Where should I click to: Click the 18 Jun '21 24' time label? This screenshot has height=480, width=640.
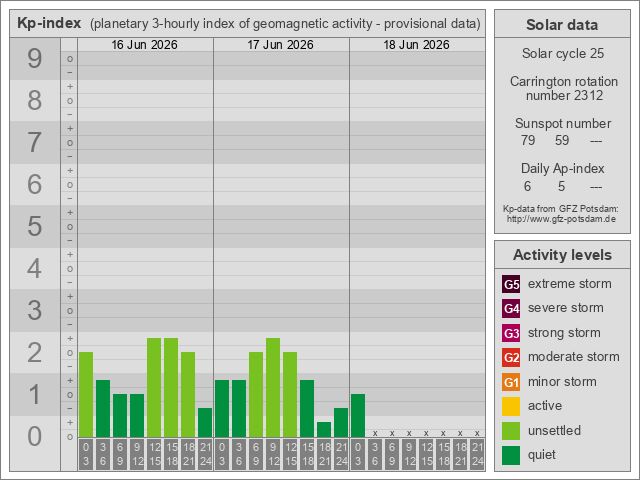coord(477,454)
